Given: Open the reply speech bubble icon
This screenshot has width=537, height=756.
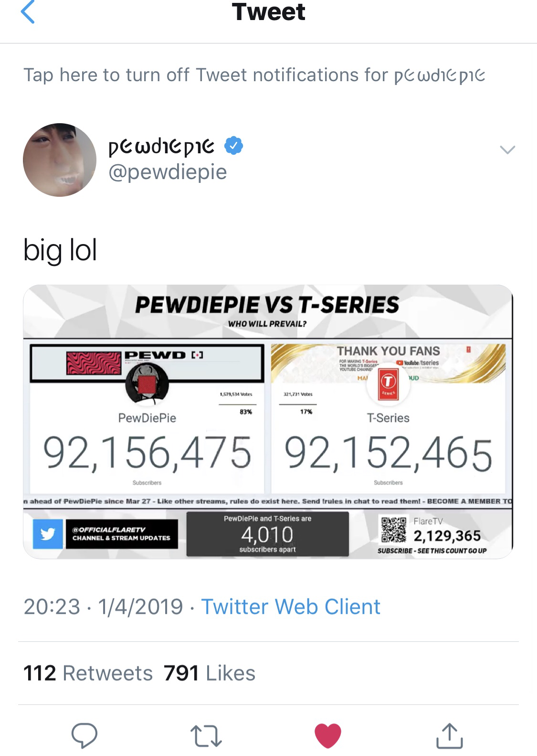Looking at the screenshot, I should (x=84, y=735).
